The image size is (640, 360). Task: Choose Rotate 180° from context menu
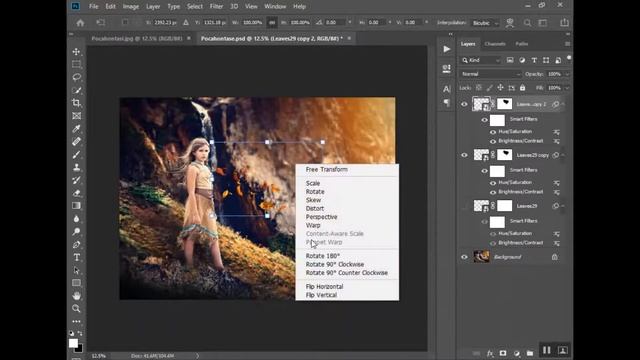click(322, 256)
